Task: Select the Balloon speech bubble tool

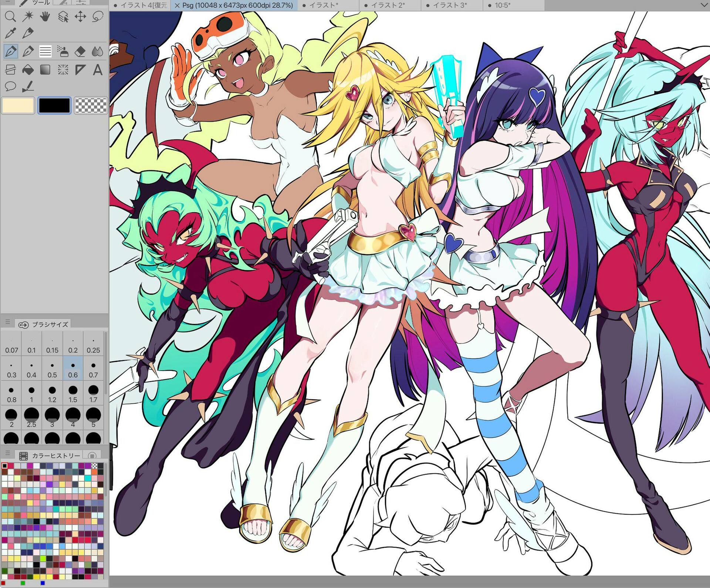Action: [x=10, y=87]
